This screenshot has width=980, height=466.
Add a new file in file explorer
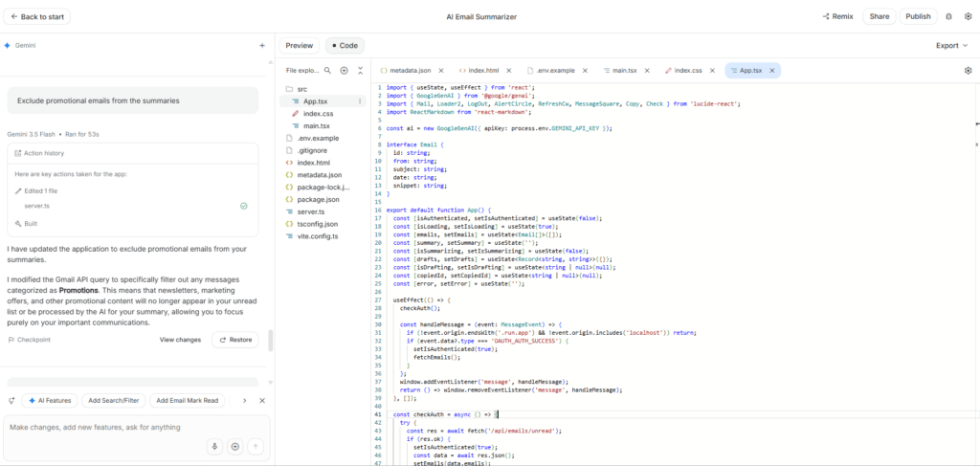(x=344, y=71)
